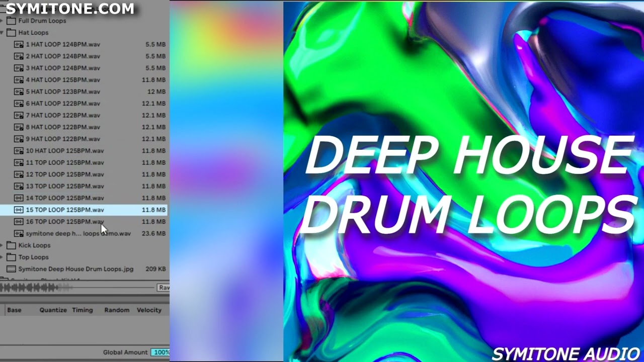Click the Kick Loops folder icon
Viewport: 644px width, 362px height.
[x=11, y=245]
